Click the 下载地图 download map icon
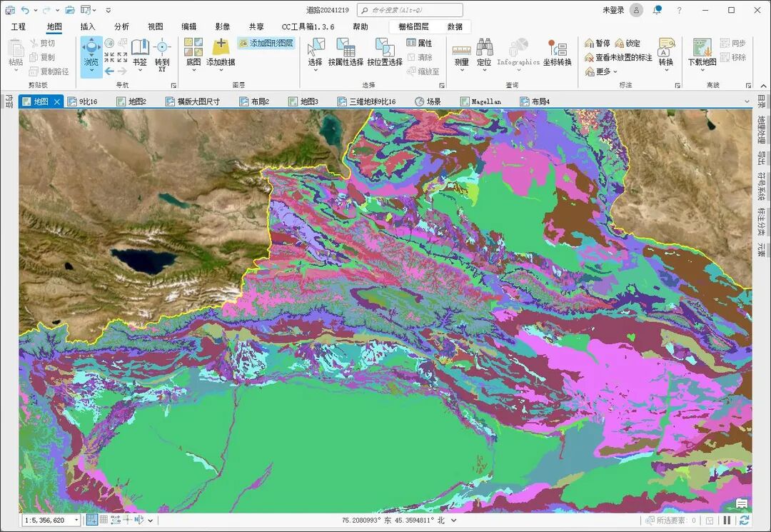This screenshot has height=532, width=771. (x=702, y=47)
